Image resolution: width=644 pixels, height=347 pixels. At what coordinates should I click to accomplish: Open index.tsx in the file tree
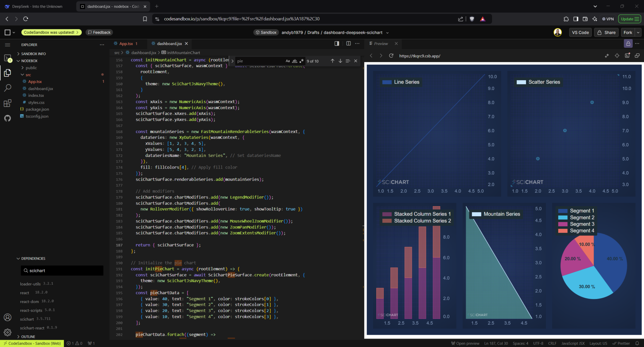(x=36, y=95)
